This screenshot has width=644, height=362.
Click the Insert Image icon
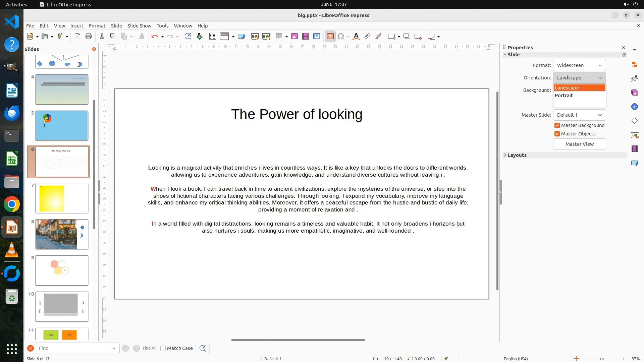pyautogui.click(x=294, y=37)
